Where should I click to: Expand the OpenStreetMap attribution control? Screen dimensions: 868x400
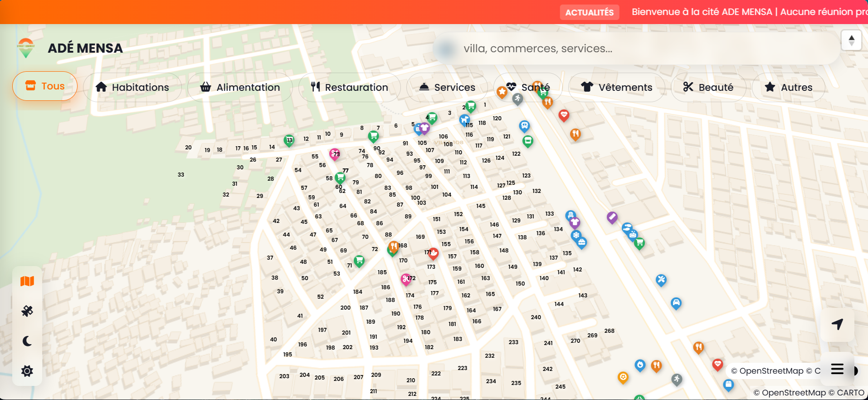point(855,371)
